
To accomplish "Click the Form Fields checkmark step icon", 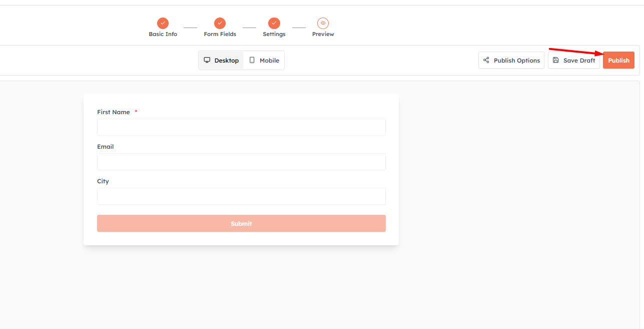I will (220, 23).
